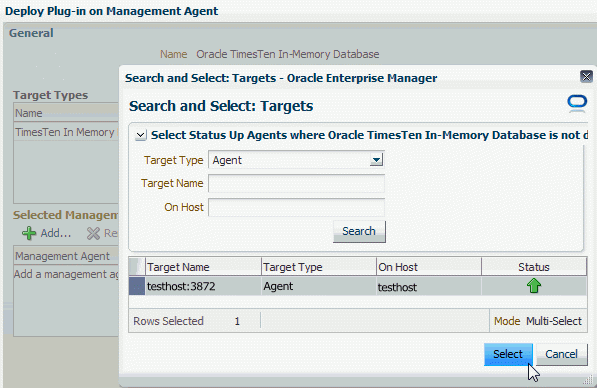The width and height of the screenshot is (597, 388).
Task: Click the Search button
Action: pos(359,231)
